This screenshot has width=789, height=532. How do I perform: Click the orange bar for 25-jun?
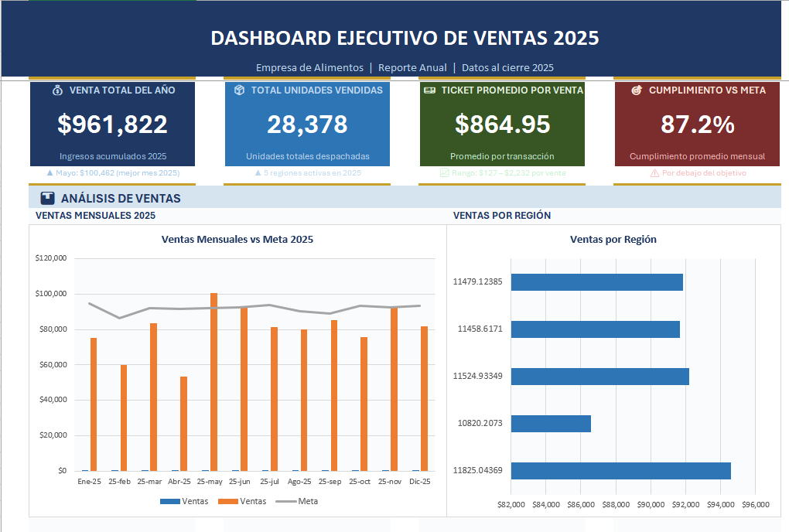pos(244,389)
